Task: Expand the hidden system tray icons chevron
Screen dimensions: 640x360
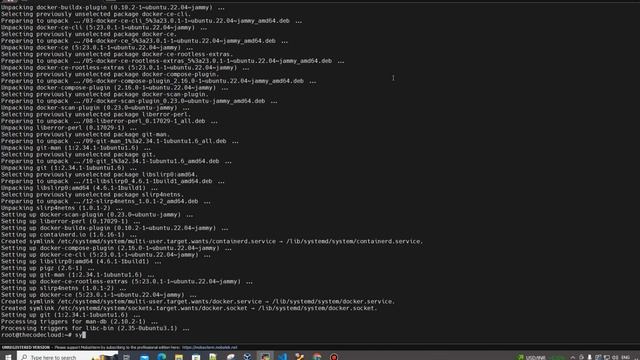Action: [573, 358]
